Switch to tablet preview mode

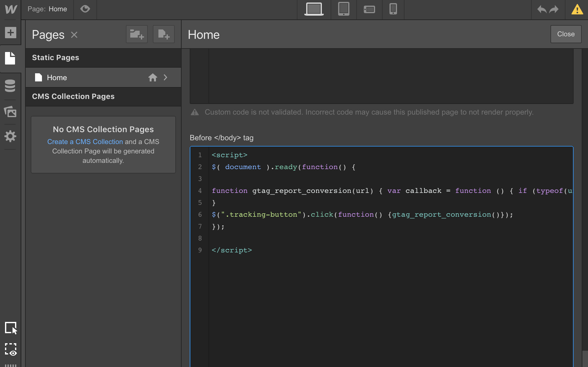point(343,9)
